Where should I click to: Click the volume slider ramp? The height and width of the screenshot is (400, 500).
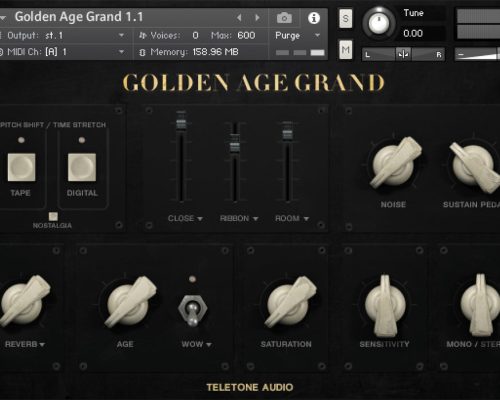point(477,54)
